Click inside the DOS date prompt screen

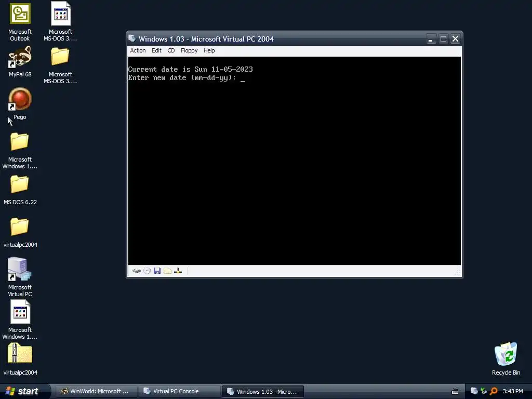pyautogui.click(x=294, y=161)
